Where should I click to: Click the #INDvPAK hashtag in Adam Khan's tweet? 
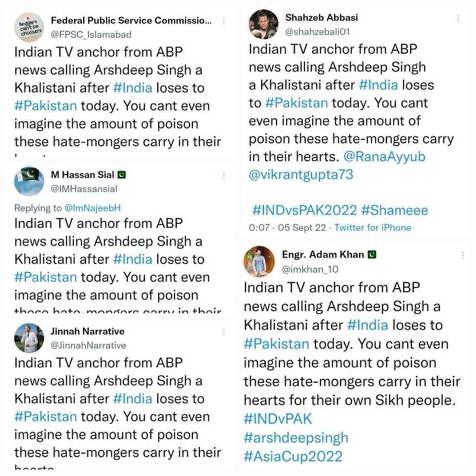coord(278,419)
